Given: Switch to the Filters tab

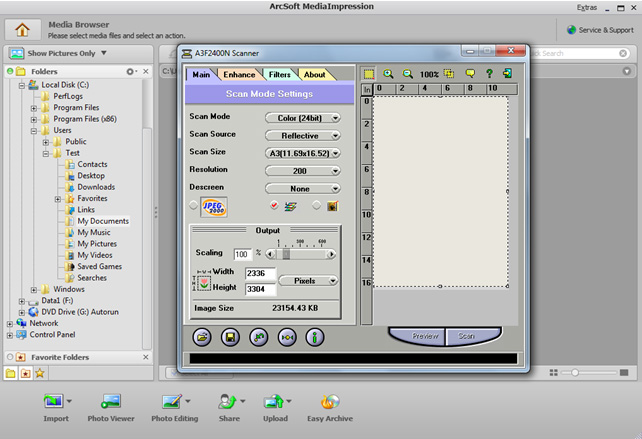Looking at the screenshot, I should tap(280, 75).
